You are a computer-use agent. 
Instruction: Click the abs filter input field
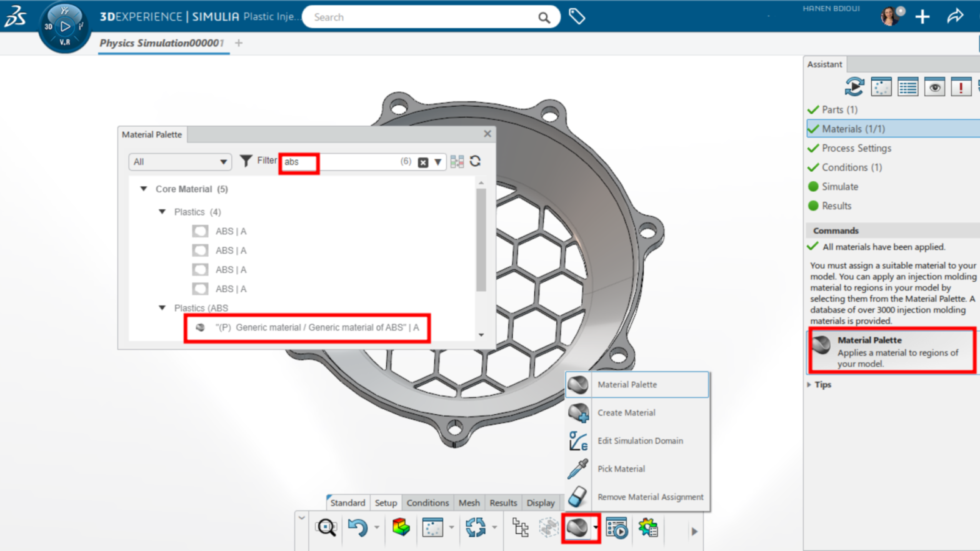[342, 162]
